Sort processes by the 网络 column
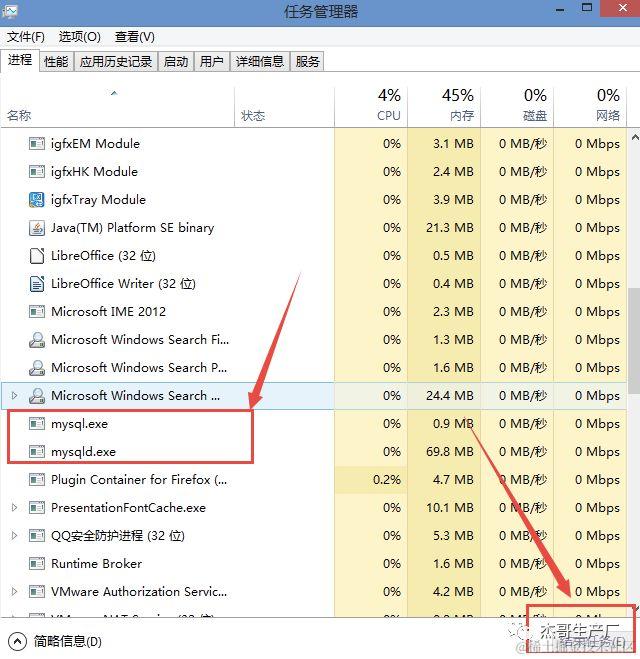 click(x=590, y=107)
